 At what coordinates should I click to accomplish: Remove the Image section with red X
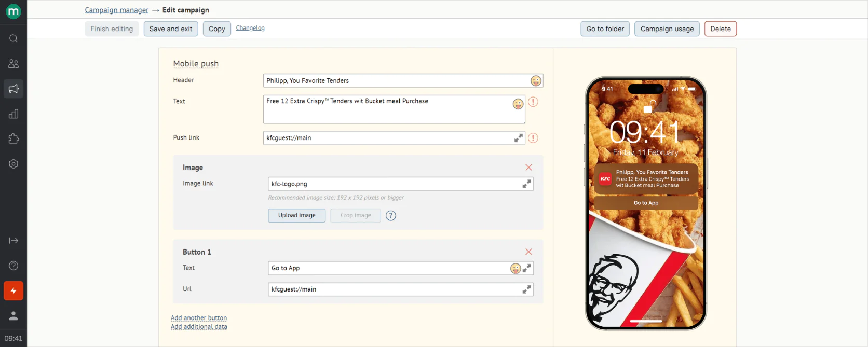(528, 168)
